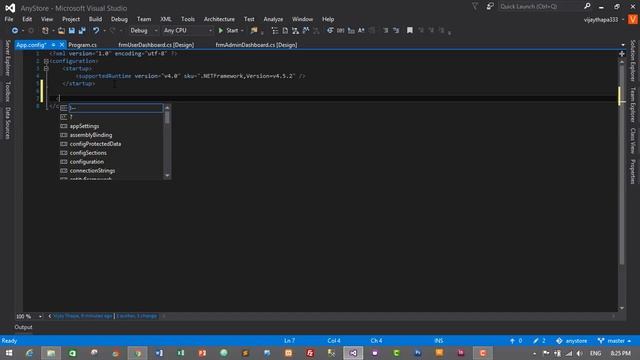This screenshot has width=640, height=360.
Task: Click the split editor icon above scrollbar
Action: coord(622,54)
